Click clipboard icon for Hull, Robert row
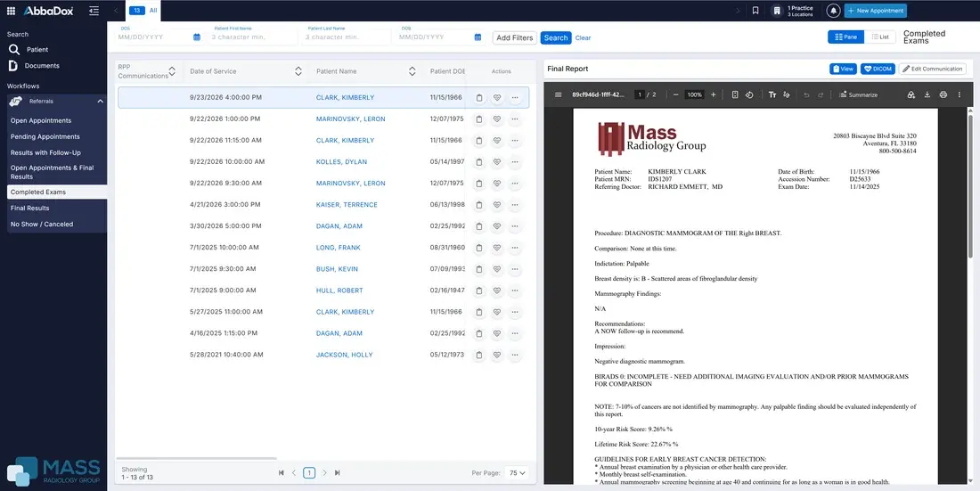The width and height of the screenshot is (980, 491). pyautogui.click(x=479, y=291)
